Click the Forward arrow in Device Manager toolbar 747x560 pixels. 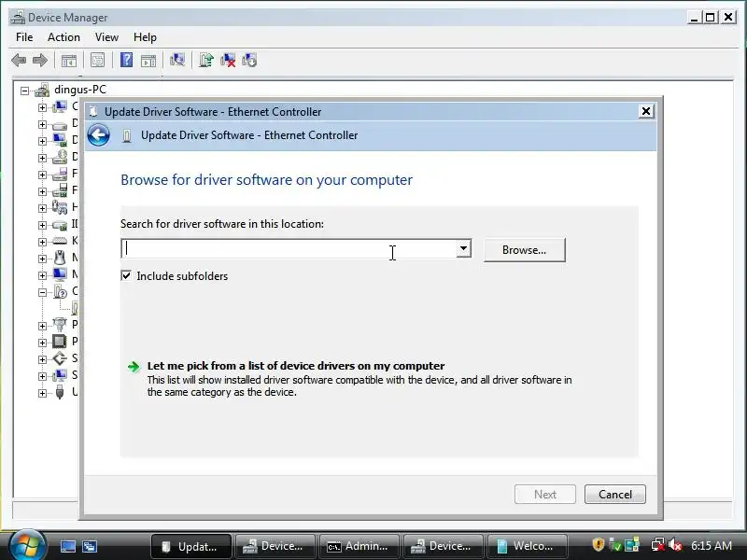(x=40, y=60)
